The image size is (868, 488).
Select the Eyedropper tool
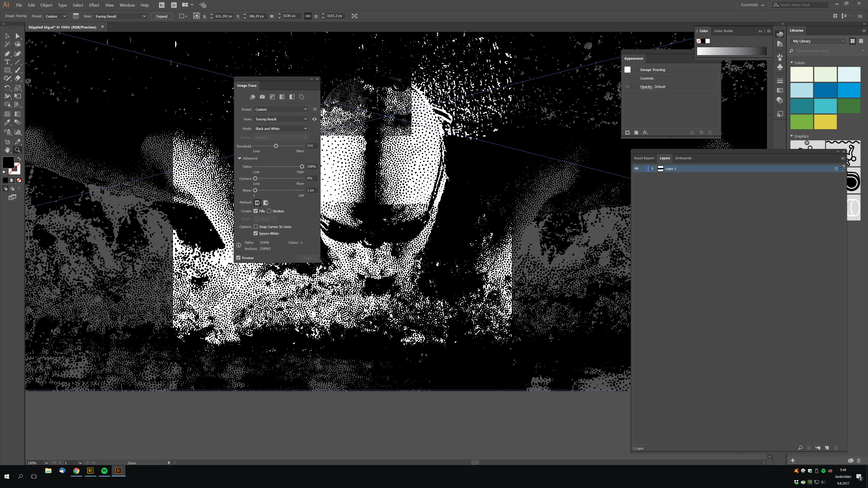click(7, 123)
